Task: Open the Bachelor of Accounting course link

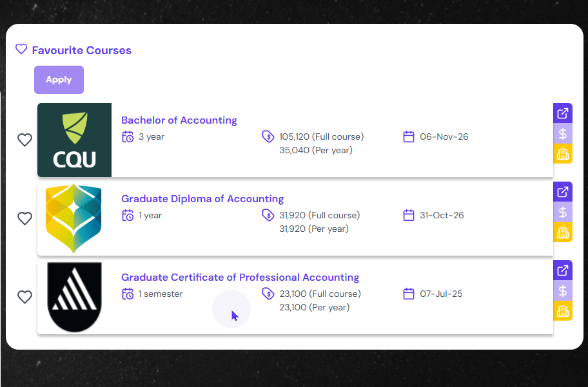Action: pyautogui.click(x=179, y=120)
